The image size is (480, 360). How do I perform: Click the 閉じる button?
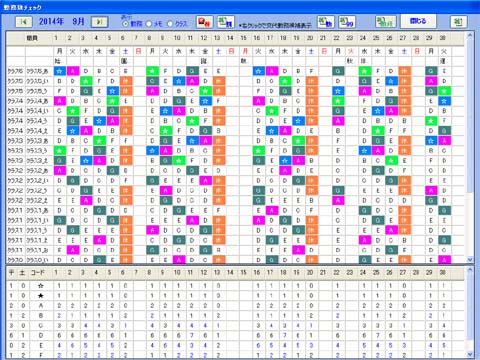[x=418, y=21]
